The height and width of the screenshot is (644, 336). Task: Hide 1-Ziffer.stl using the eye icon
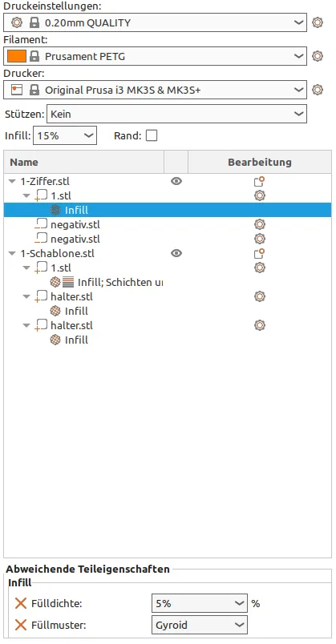(176, 181)
